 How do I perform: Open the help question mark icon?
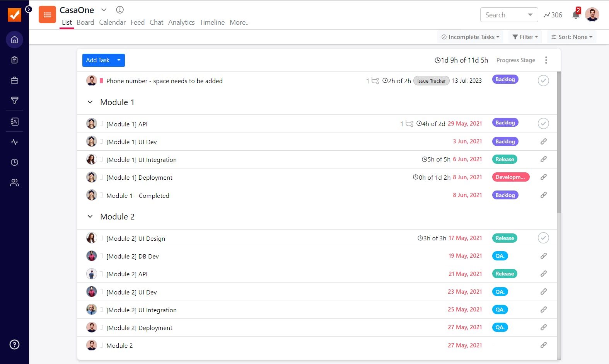point(14,345)
